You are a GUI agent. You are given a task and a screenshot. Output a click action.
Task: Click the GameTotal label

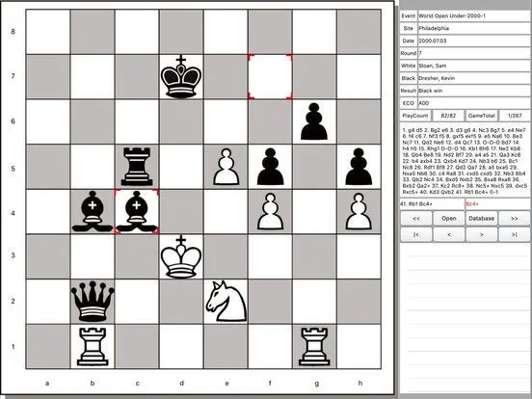[482, 116]
